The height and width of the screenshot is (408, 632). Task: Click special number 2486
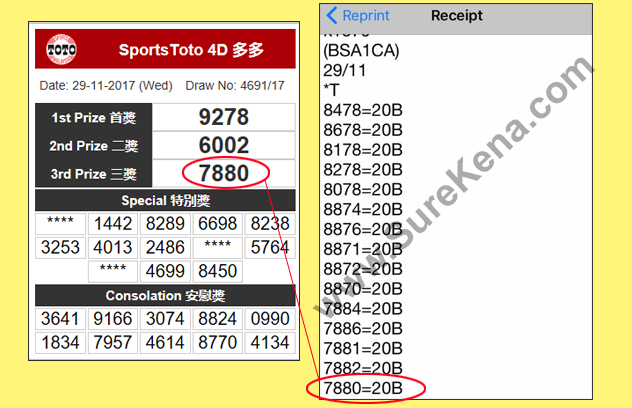(x=165, y=248)
